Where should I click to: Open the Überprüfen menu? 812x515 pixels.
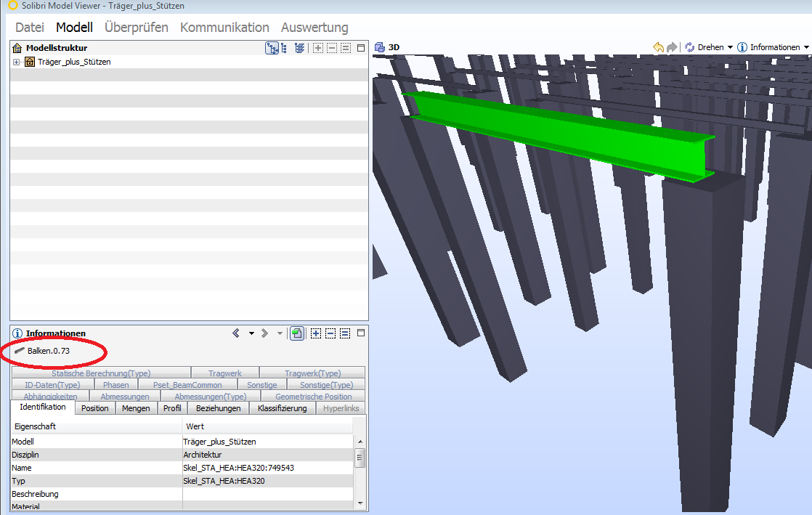(136, 28)
